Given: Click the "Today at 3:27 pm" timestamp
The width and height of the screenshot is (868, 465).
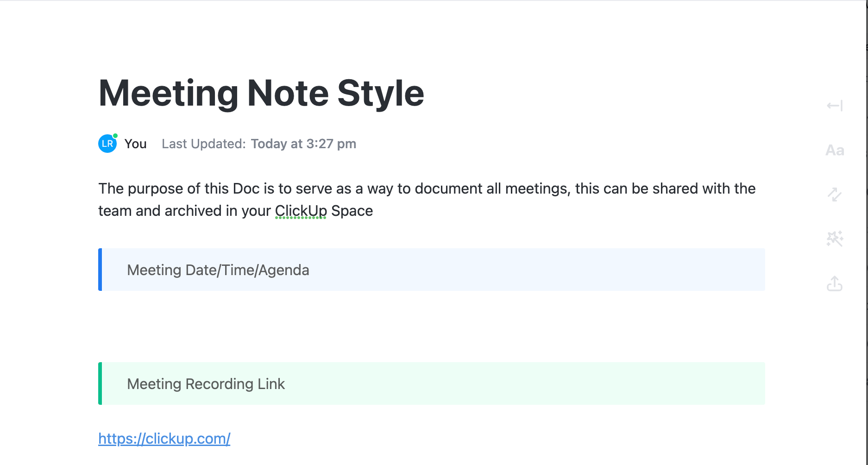Looking at the screenshot, I should [x=303, y=144].
